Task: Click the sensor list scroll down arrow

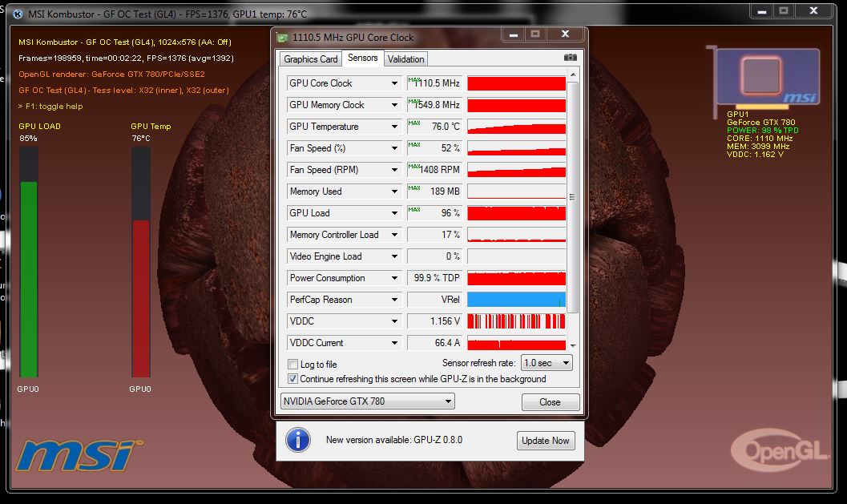Action: pos(573,345)
